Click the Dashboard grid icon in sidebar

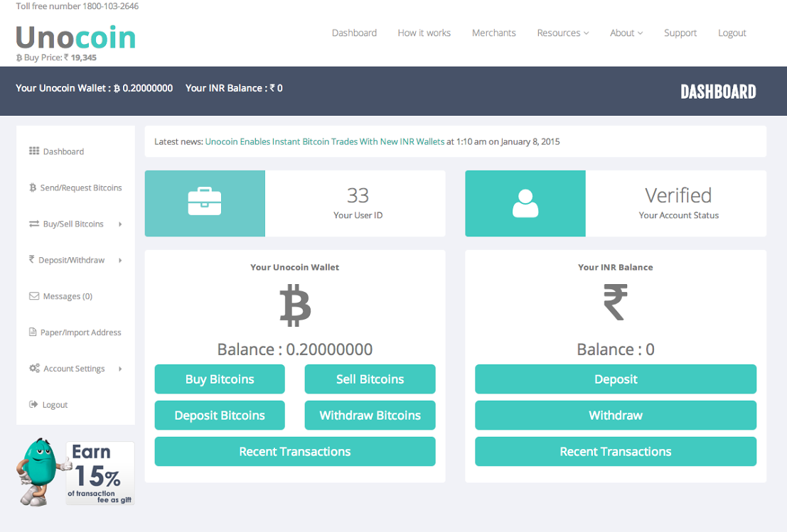tap(34, 151)
